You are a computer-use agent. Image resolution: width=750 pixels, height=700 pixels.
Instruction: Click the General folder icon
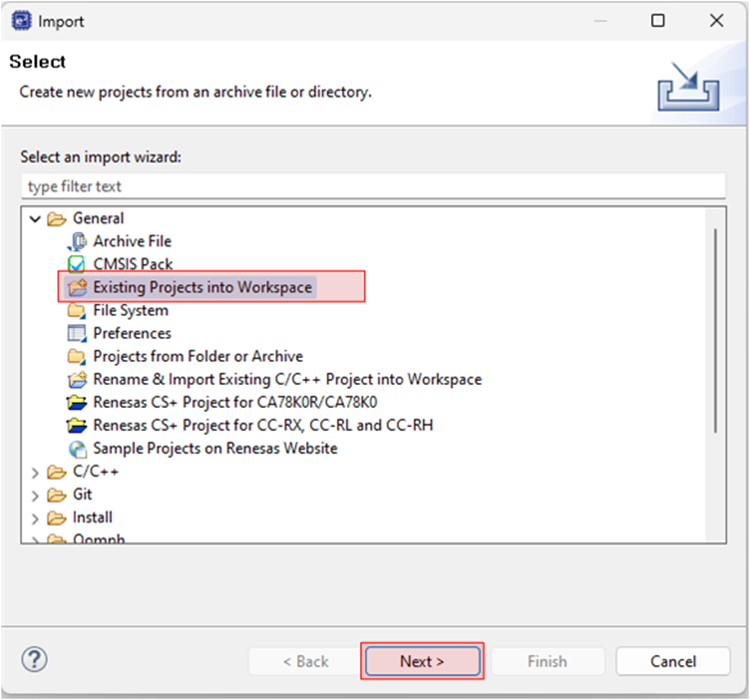(56, 219)
